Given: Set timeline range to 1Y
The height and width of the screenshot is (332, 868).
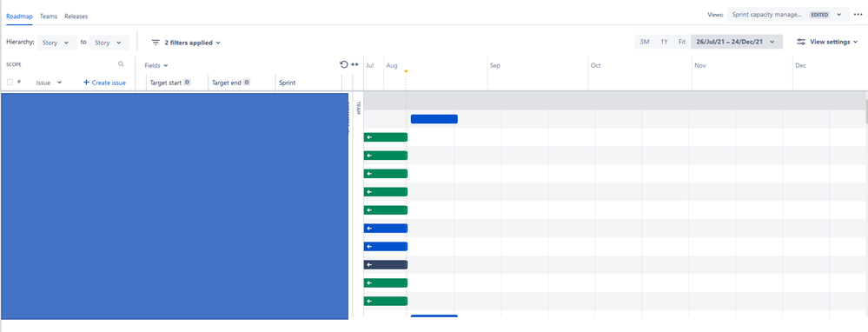Looking at the screenshot, I should click(664, 42).
